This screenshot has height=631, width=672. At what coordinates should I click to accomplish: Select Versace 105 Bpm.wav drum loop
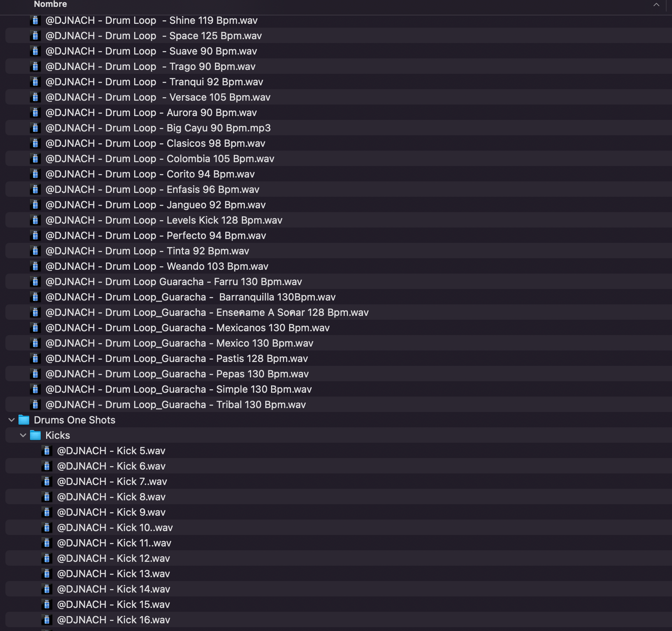click(x=158, y=97)
